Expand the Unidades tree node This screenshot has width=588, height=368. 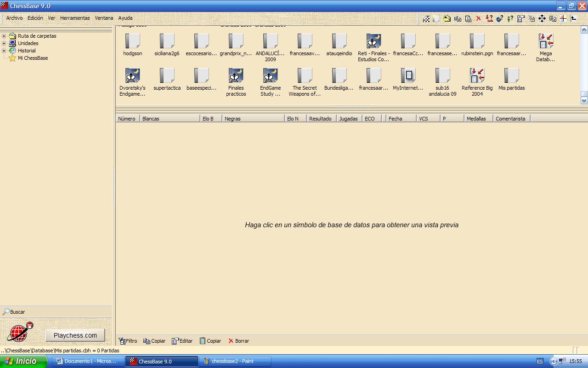(x=4, y=43)
